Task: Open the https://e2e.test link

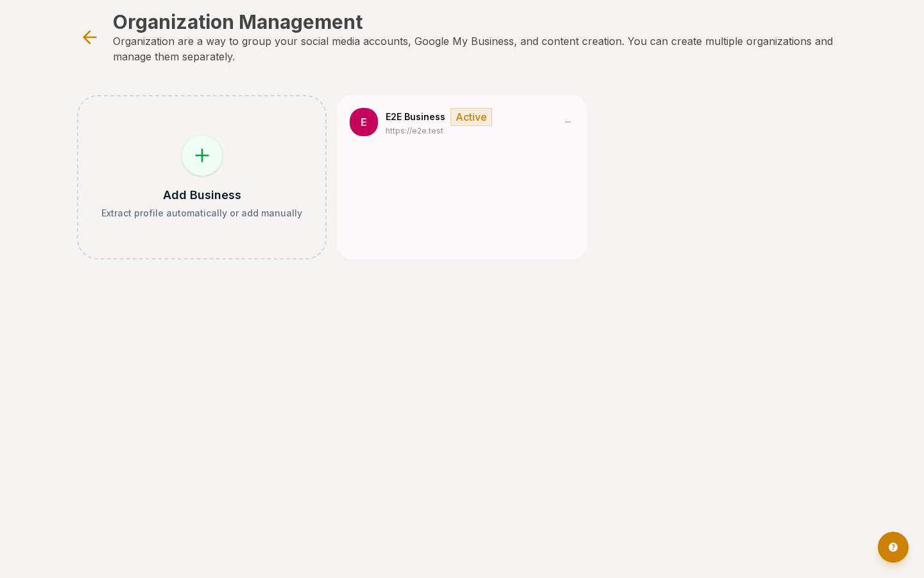Action: point(415,131)
